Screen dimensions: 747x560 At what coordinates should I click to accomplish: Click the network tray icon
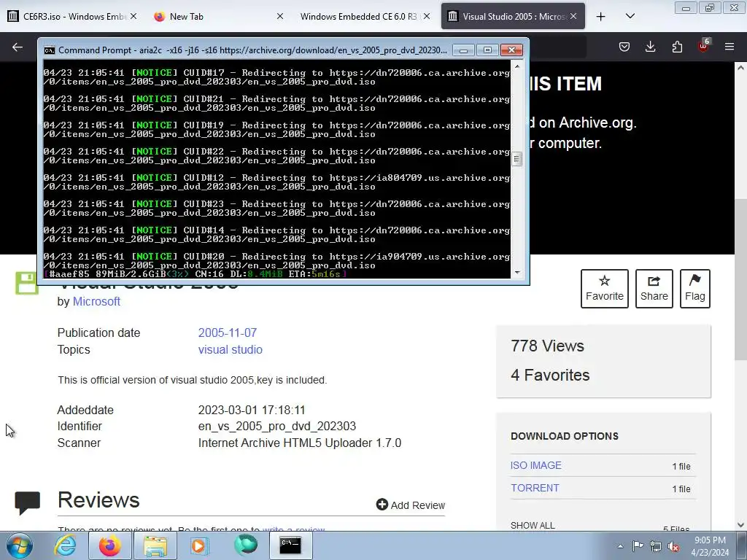[656, 546]
